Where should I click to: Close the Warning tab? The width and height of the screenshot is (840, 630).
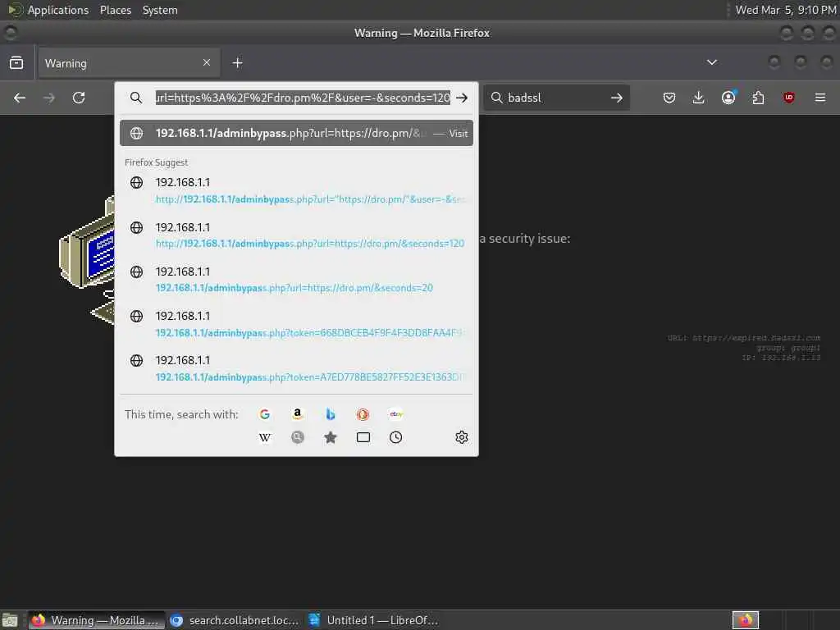(207, 62)
